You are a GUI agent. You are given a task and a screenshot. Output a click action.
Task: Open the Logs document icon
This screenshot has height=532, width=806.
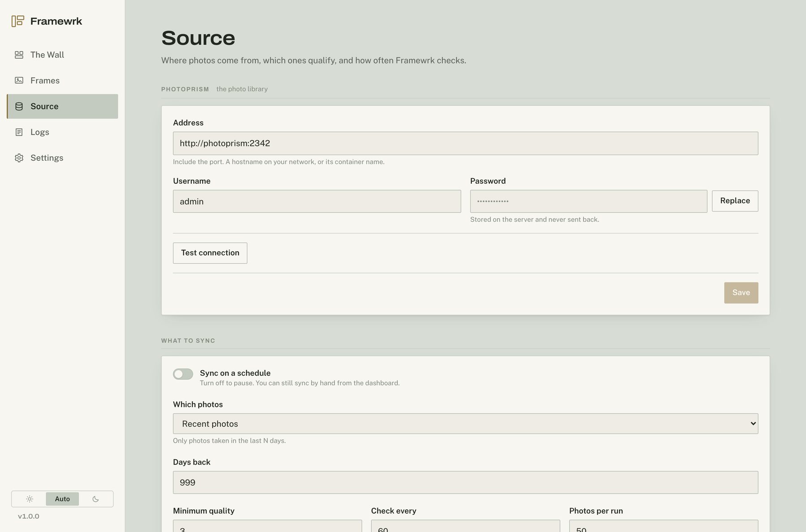coord(19,132)
